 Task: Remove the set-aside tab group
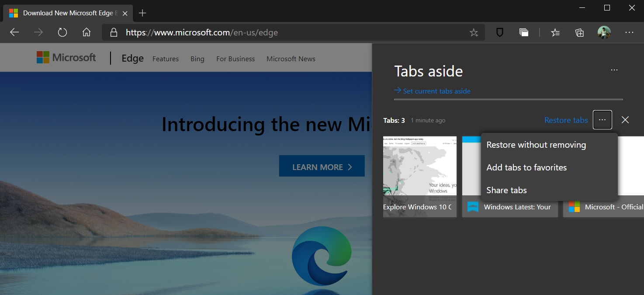tap(625, 120)
